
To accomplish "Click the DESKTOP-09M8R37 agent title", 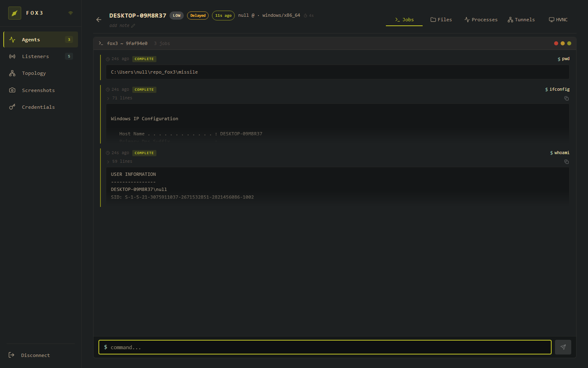I will (138, 16).
